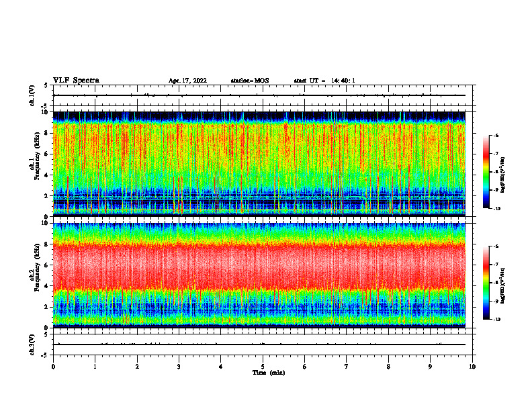532x411 pixels.
Task: Click the "ch.1 Frequency (kHz)" axis label
Action: tap(34, 155)
